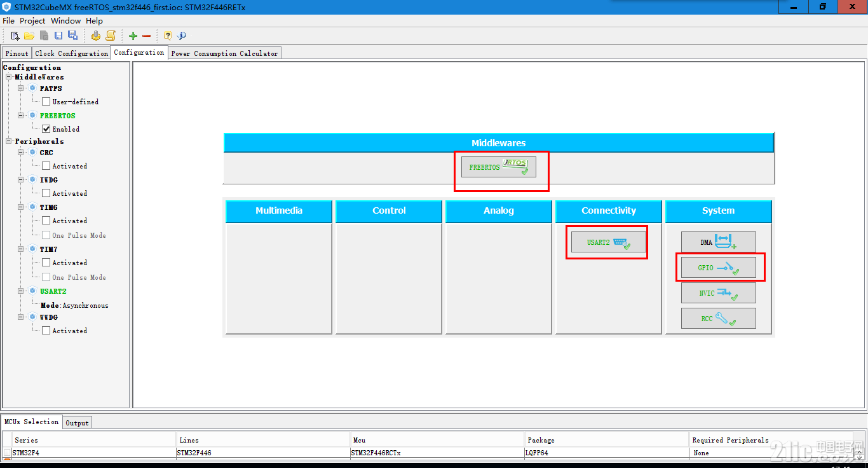The height and width of the screenshot is (468, 868).
Task: Collapse the FATFS tree node
Action: pos(21,88)
